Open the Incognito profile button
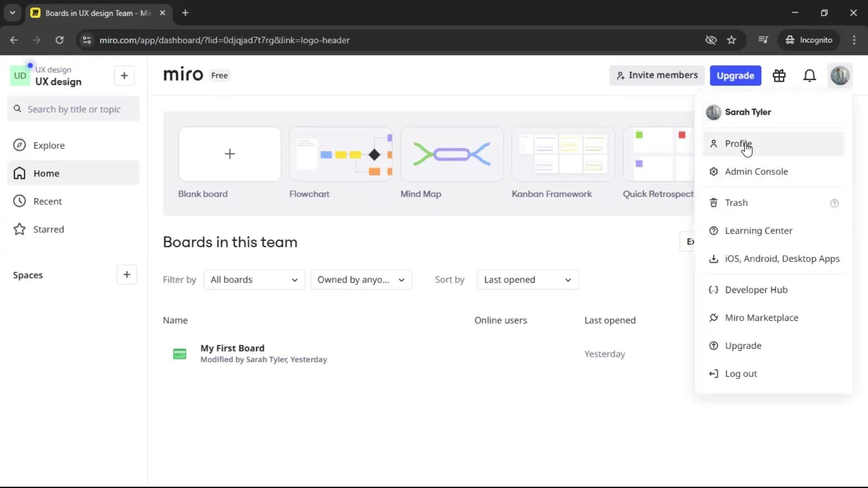The height and width of the screenshot is (488, 868). pyautogui.click(x=809, y=40)
